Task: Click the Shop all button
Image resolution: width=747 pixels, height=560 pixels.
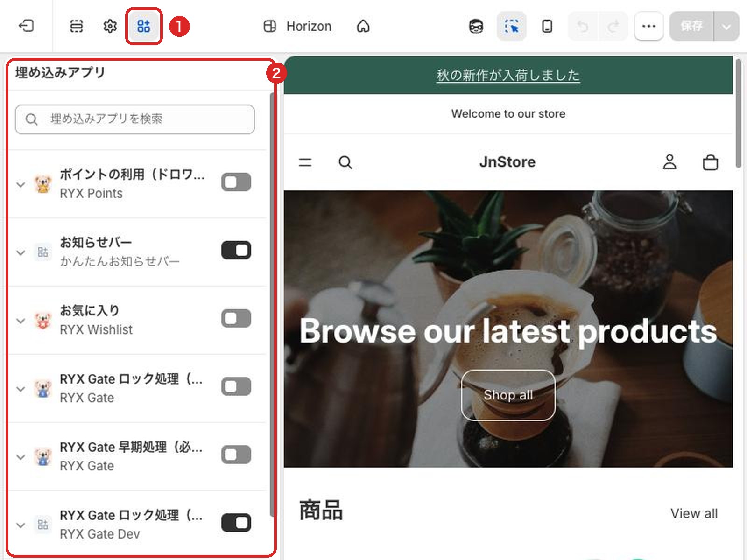Action: tap(508, 395)
